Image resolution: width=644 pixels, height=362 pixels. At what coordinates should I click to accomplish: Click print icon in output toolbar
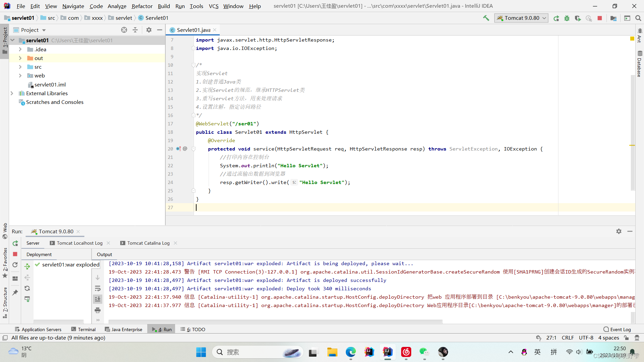[x=98, y=310]
